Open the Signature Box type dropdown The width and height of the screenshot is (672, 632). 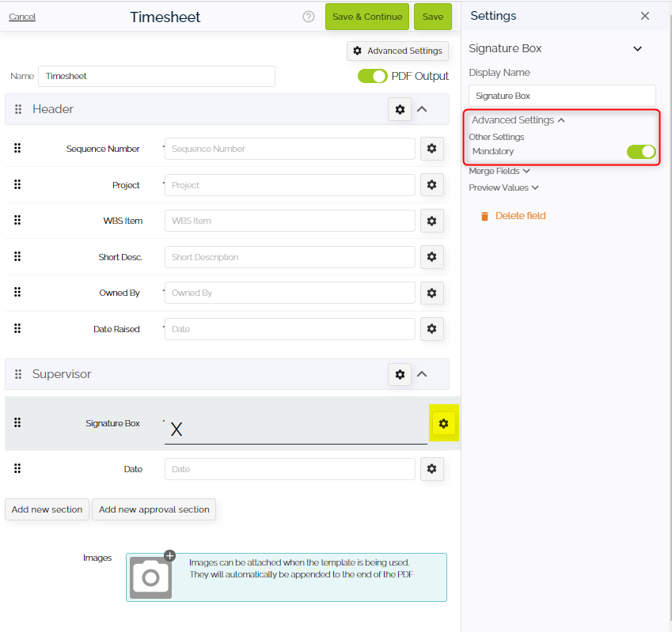[637, 48]
